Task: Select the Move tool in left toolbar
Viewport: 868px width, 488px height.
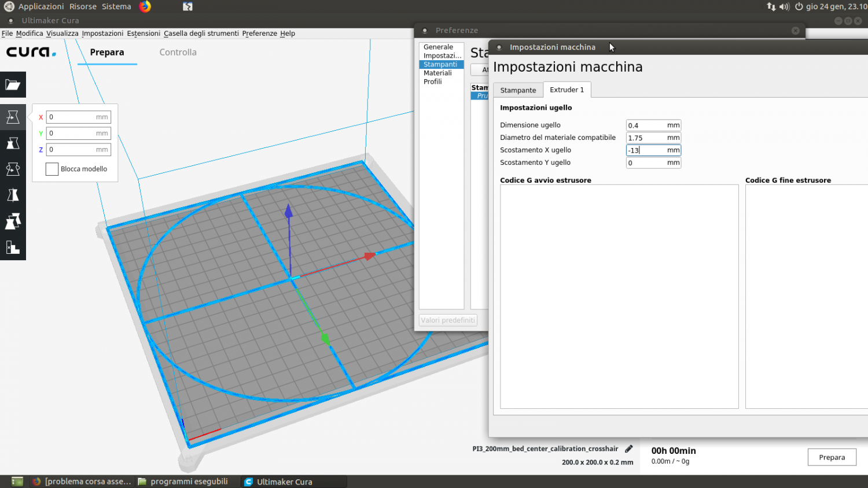Action: tap(13, 117)
